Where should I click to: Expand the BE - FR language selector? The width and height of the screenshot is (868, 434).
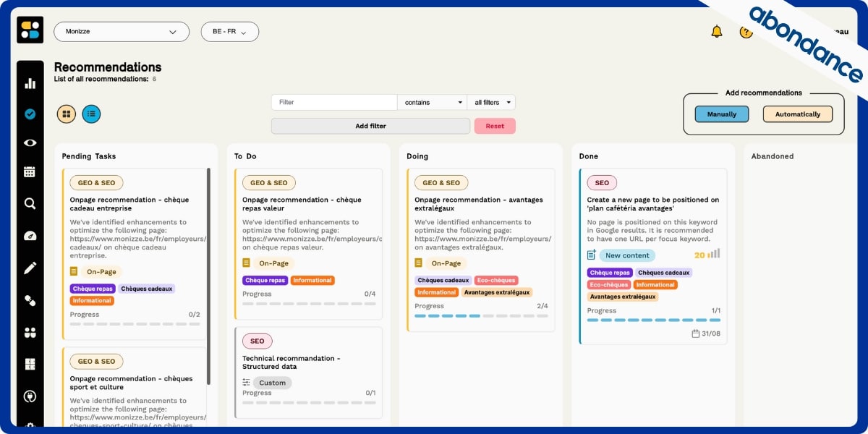(229, 32)
